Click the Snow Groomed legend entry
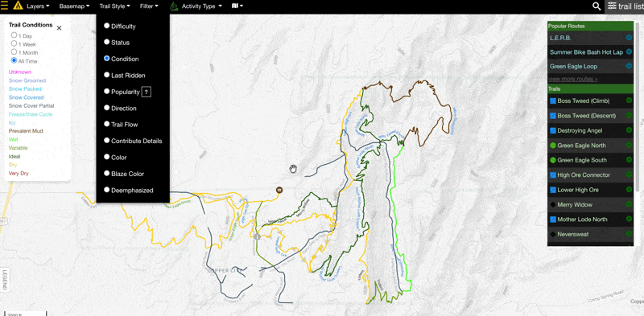The width and height of the screenshot is (644, 316). pos(27,80)
